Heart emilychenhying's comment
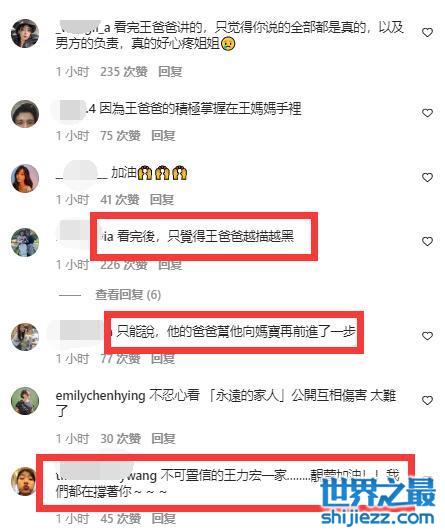 (427, 400)
